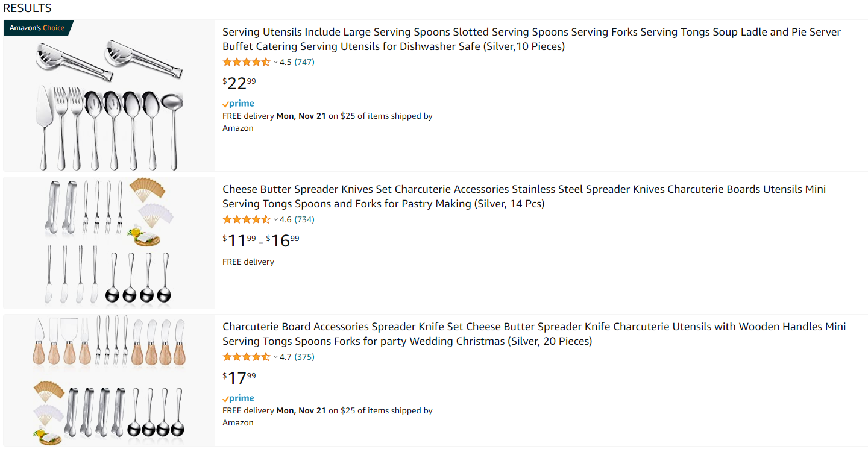This screenshot has width=868, height=449.
Task: Click the $17.99 price
Action: coord(239,378)
